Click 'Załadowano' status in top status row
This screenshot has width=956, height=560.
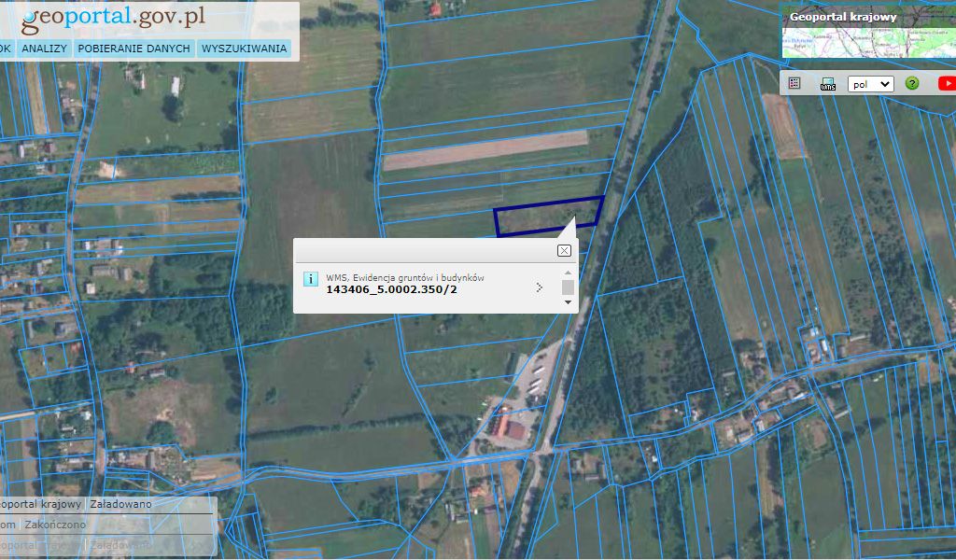[x=120, y=504]
